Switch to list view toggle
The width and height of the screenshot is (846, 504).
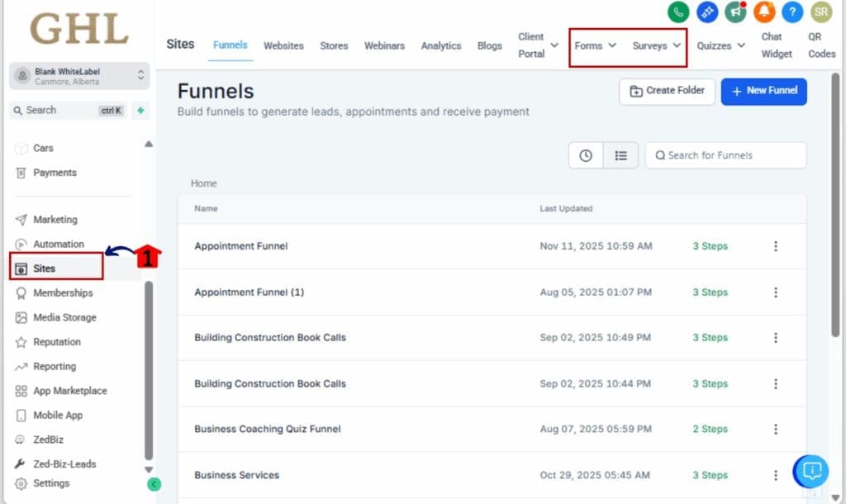coord(620,155)
